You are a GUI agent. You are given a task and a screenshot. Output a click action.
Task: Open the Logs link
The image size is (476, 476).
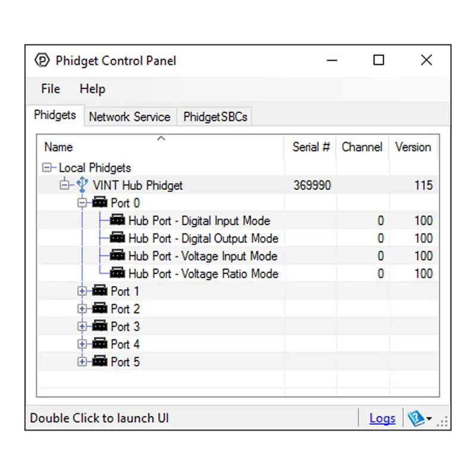382,418
